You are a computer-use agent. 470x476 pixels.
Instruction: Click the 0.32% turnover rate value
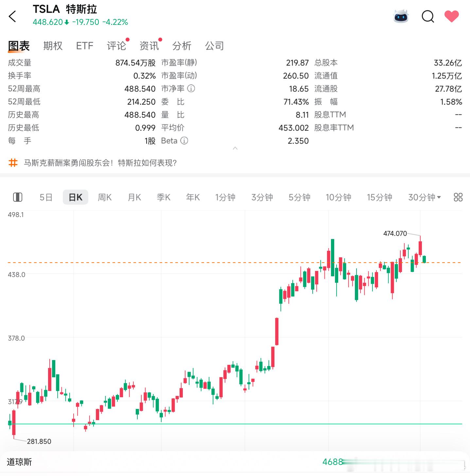click(144, 76)
